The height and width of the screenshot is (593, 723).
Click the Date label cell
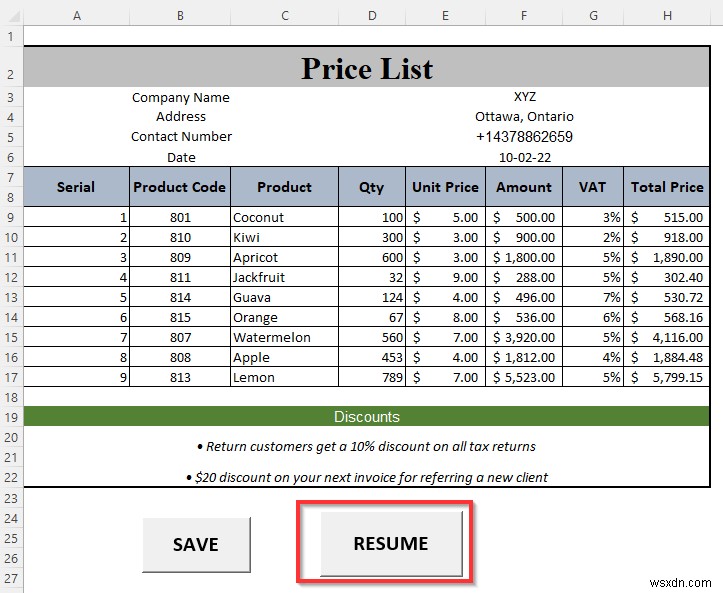181,157
